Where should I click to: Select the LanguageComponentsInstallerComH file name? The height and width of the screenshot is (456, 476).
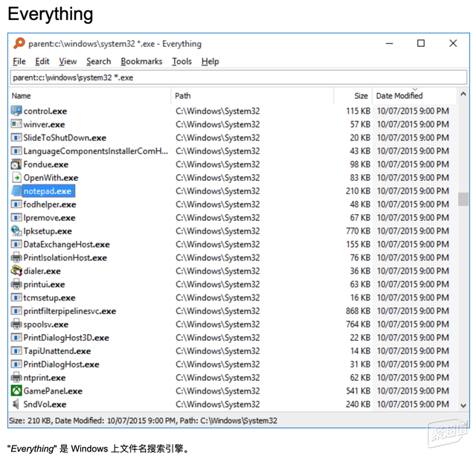[x=96, y=151]
